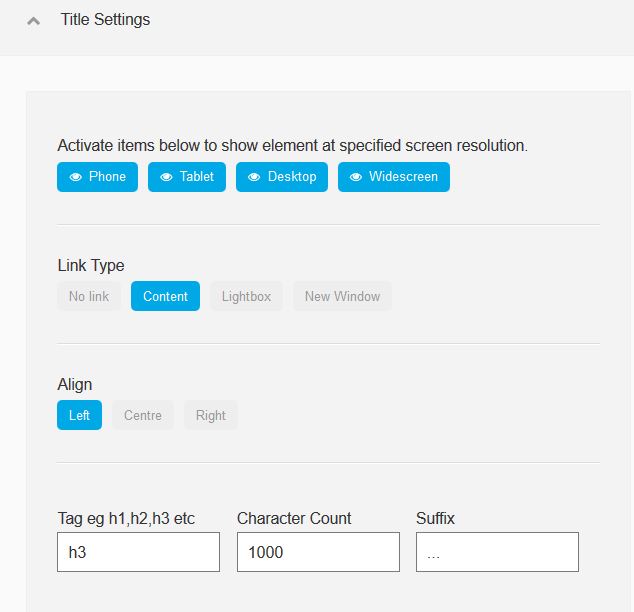Collapse the Title Settings section chevron

point(34,21)
